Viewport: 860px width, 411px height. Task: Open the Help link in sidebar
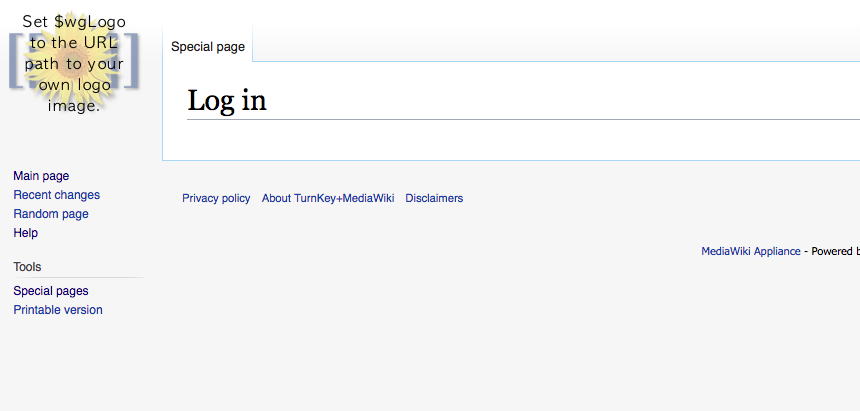[25, 233]
